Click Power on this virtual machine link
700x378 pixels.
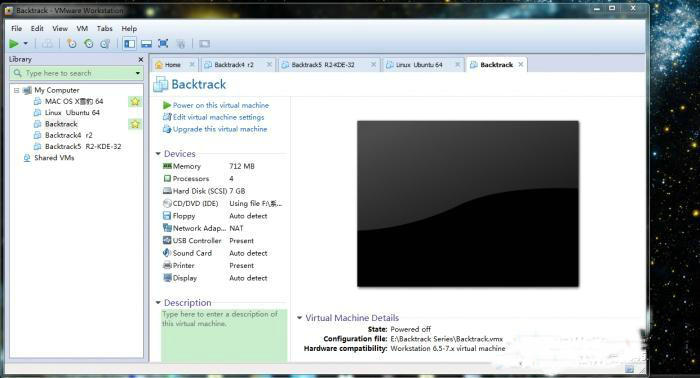coord(221,105)
